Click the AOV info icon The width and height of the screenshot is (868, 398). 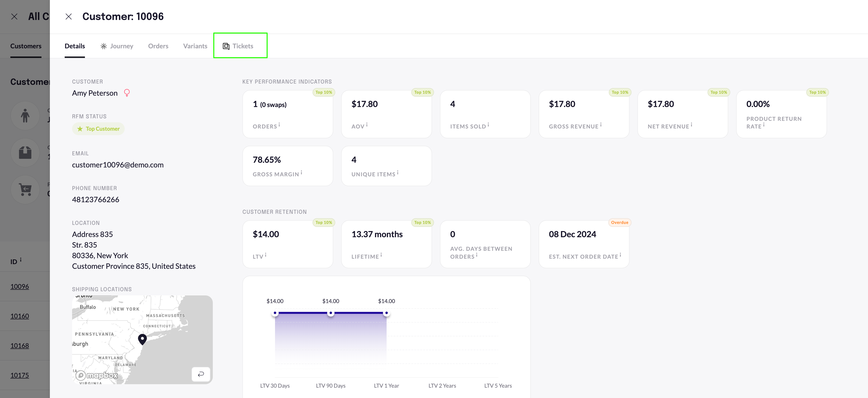coord(367,125)
